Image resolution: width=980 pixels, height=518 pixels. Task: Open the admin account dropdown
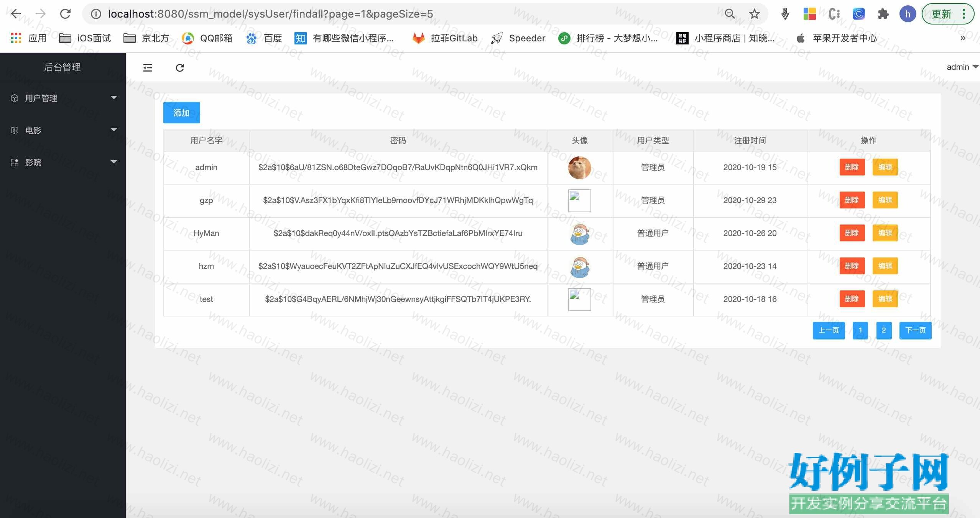(962, 67)
